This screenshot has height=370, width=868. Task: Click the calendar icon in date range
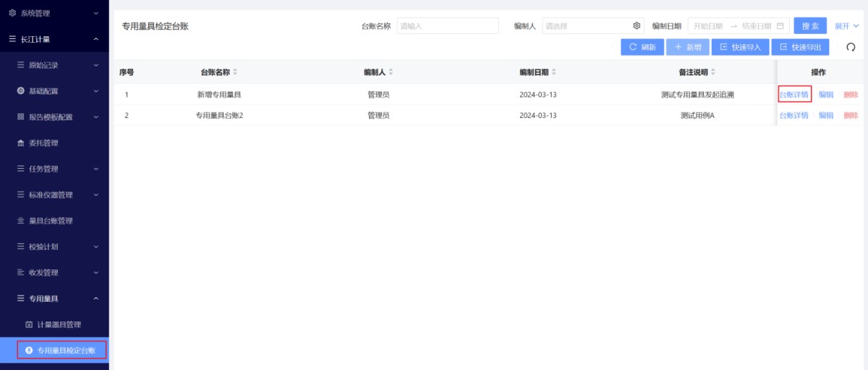780,26
